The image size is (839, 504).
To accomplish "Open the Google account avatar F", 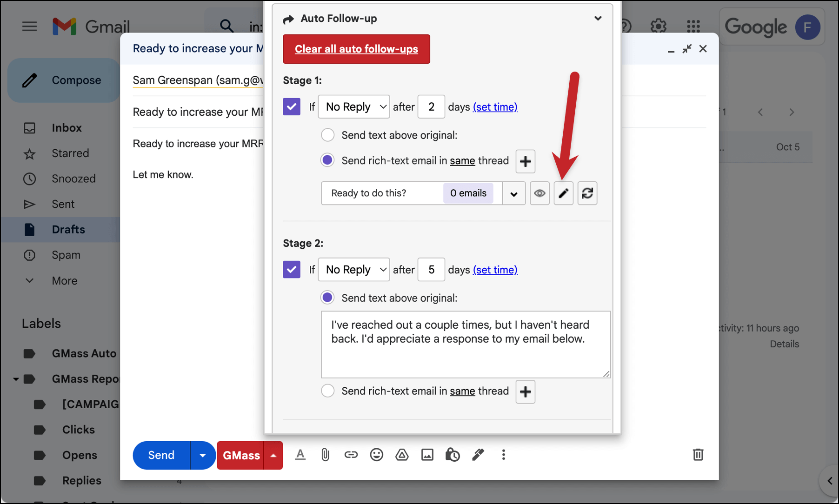I will tap(807, 27).
